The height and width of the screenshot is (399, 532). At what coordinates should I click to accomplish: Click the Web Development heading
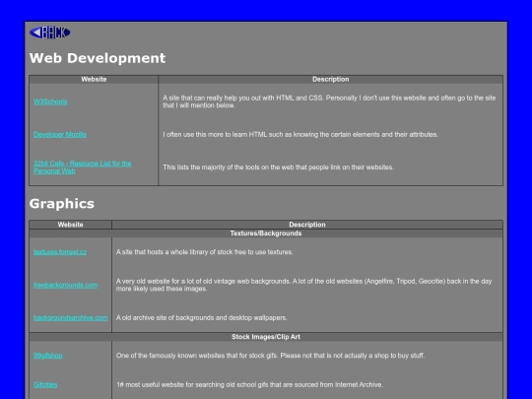tap(98, 58)
